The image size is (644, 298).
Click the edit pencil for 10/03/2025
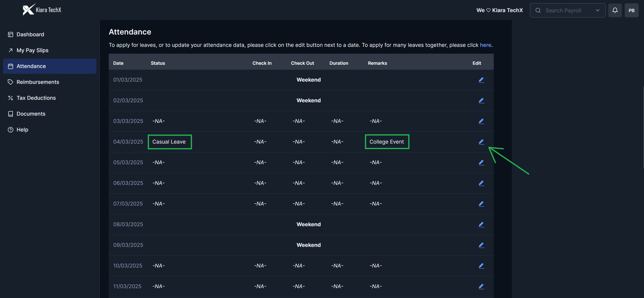coord(481,266)
